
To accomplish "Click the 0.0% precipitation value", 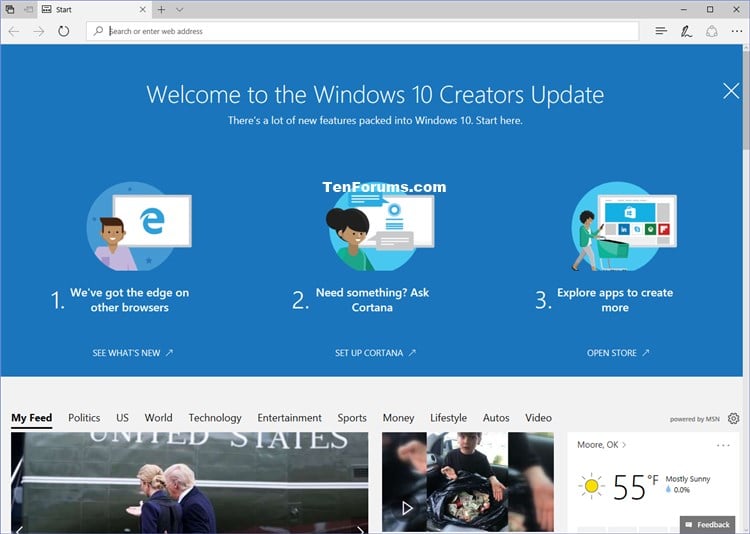I will 682,490.
